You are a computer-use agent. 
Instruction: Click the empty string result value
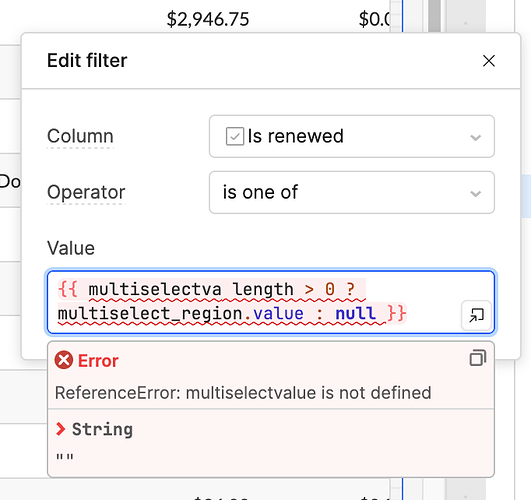65,457
